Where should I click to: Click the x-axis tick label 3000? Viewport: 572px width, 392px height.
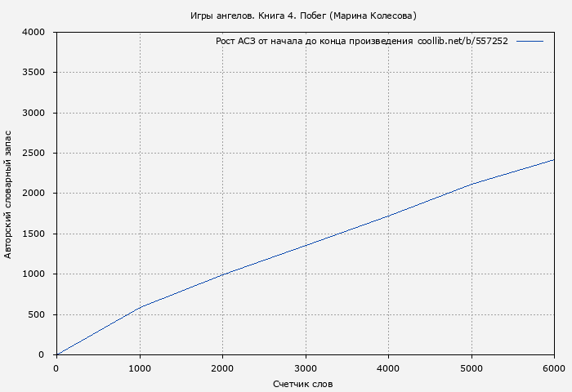click(306, 368)
